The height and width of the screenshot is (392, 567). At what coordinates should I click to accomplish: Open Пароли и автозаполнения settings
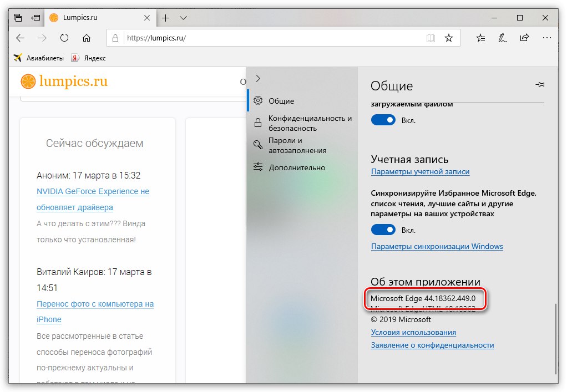pyautogui.click(x=302, y=145)
